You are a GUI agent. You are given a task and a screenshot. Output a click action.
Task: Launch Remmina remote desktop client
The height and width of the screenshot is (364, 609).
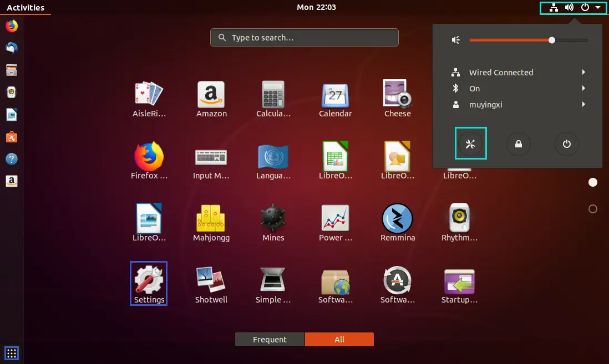coord(397,223)
